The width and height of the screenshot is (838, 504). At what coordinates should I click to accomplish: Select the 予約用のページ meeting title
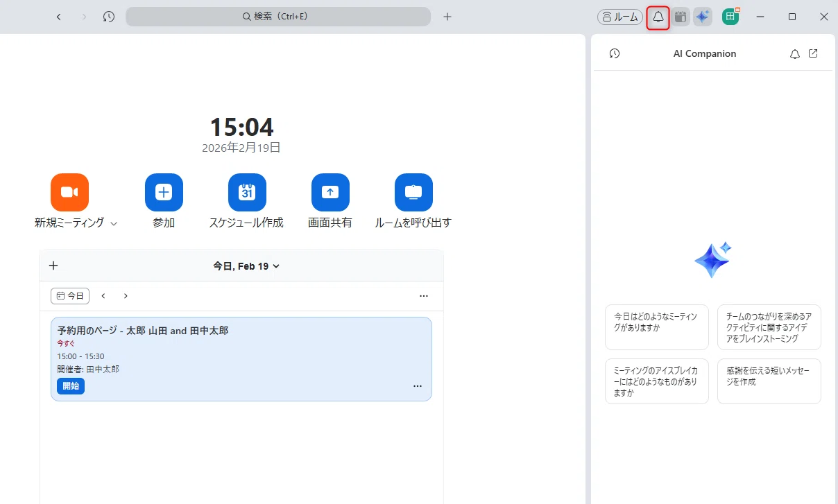point(143,331)
